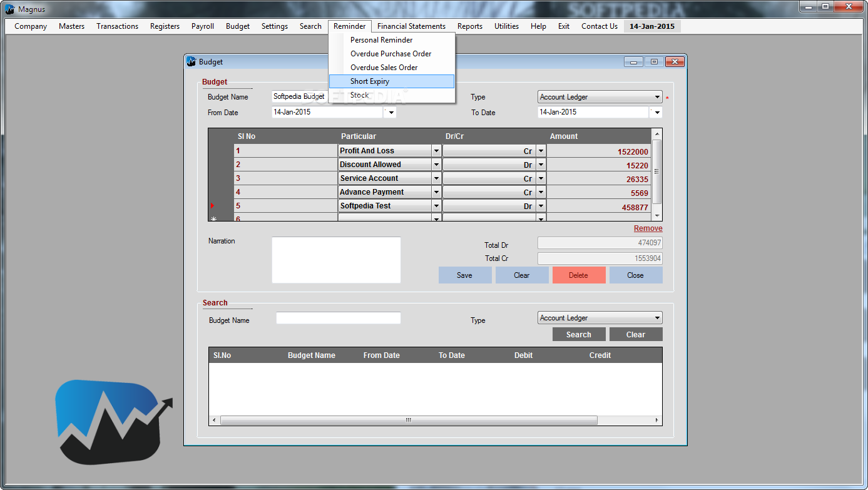Viewport: 868px width, 490px height.
Task: Open the Financial Statements menu
Action: click(411, 26)
